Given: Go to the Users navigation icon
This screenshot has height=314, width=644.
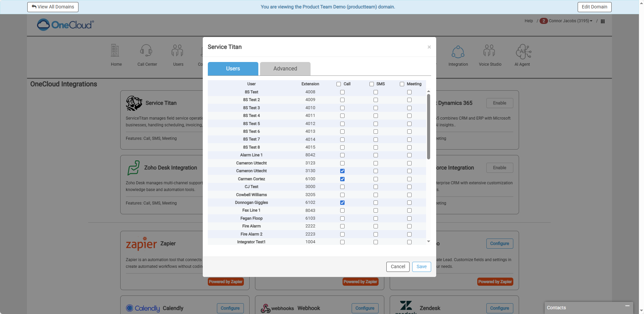Looking at the screenshot, I should coord(178,51).
